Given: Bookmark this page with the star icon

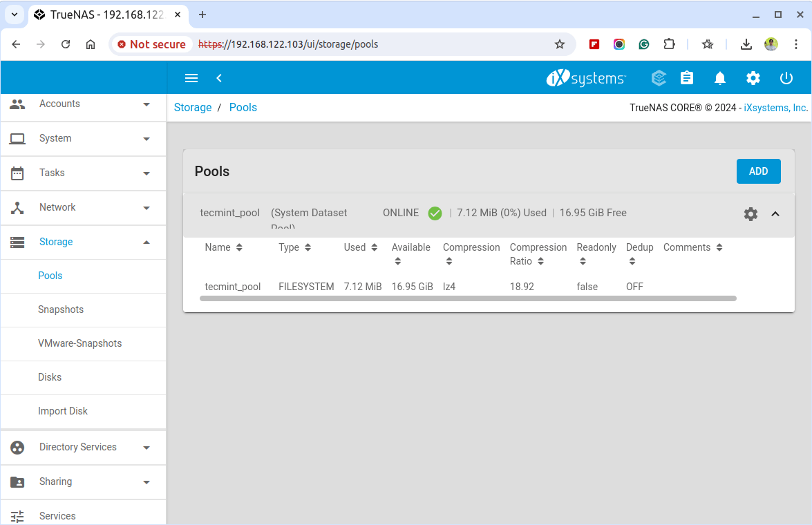Looking at the screenshot, I should click(559, 44).
